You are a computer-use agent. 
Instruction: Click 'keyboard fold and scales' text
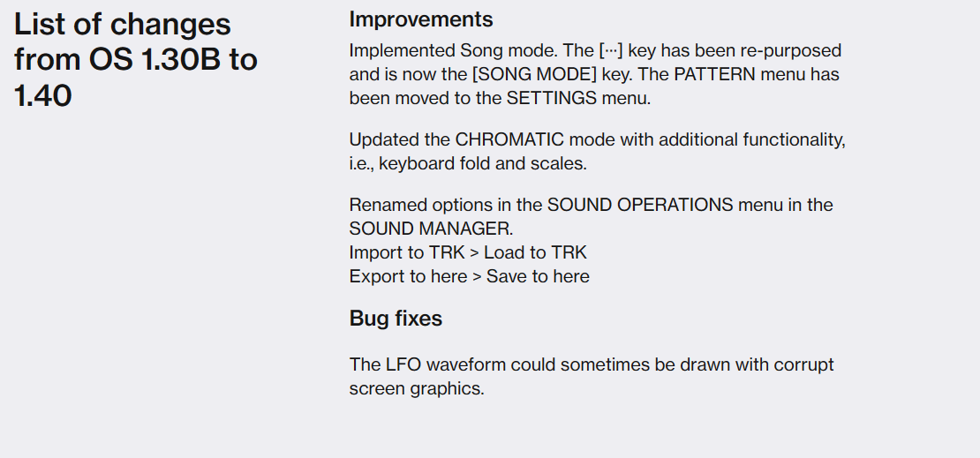tap(483, 164)
